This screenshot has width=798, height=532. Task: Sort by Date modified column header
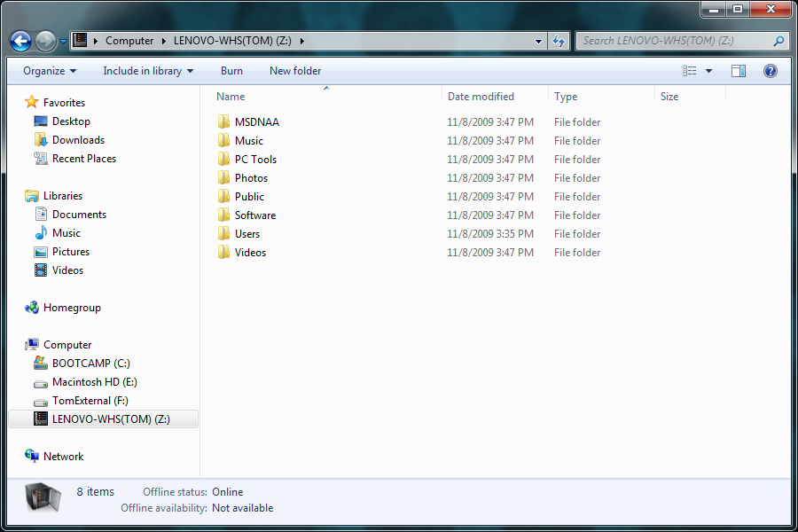[481, 97]
